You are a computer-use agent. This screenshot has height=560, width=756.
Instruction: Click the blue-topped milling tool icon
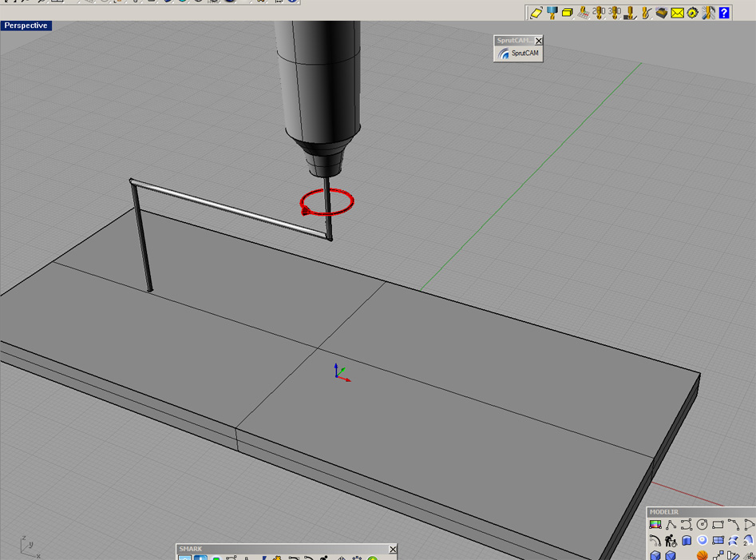coord(552,13)
